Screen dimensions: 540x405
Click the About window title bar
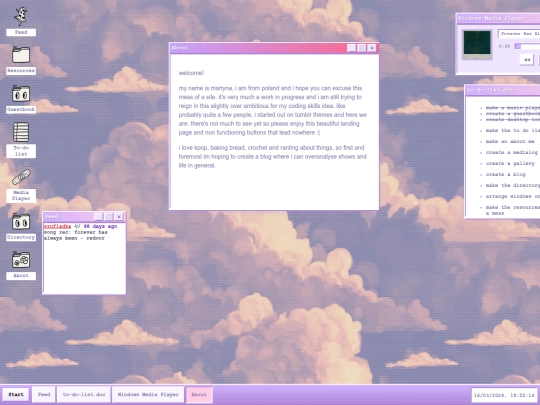(x=258, y=48)
